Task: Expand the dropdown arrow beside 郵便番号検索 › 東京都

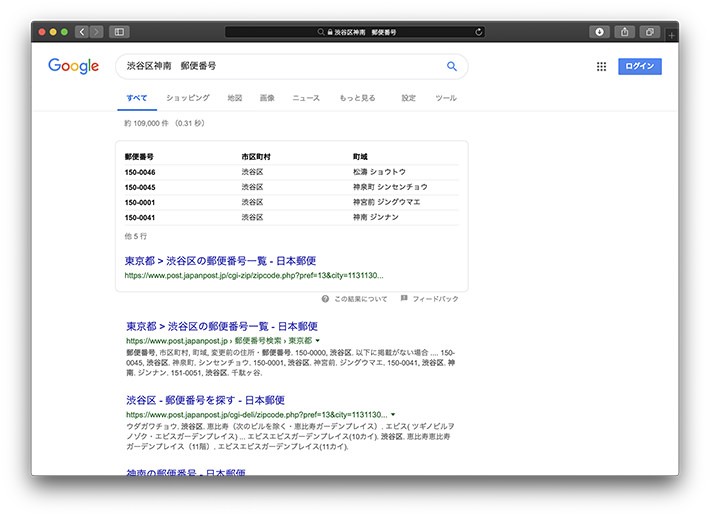Action: tap(317, 340)
